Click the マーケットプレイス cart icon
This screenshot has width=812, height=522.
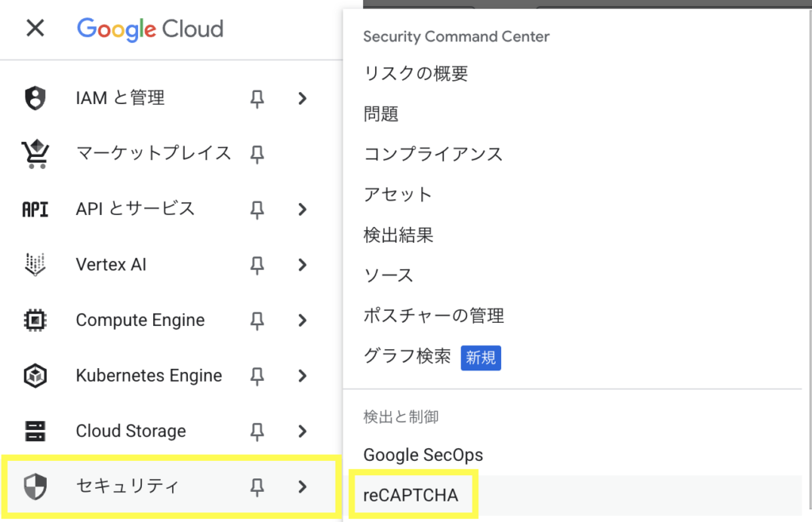click(x=35, y=154)
